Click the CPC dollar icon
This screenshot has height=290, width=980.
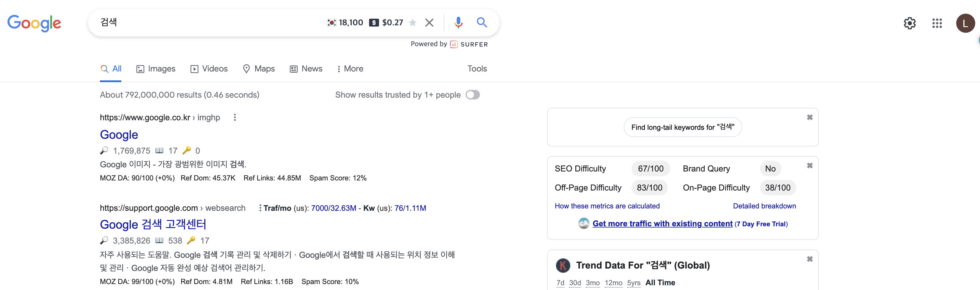[x=373, y=23]
